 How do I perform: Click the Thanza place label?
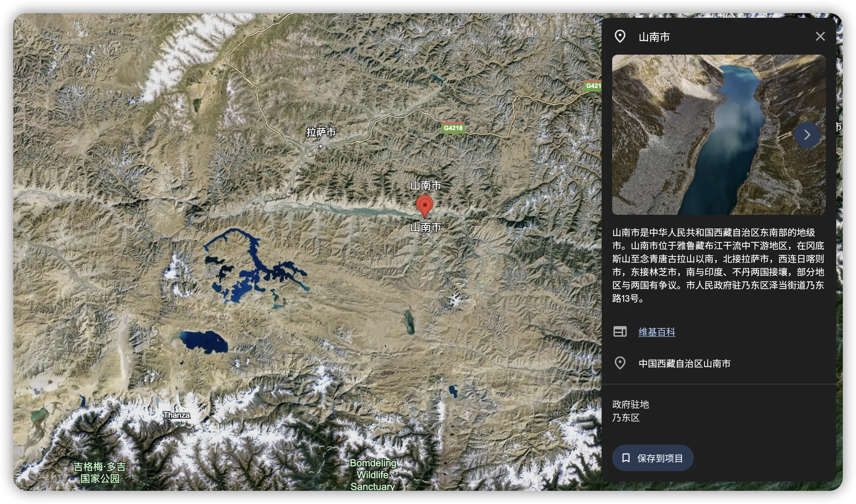click(x=176, y=415)
